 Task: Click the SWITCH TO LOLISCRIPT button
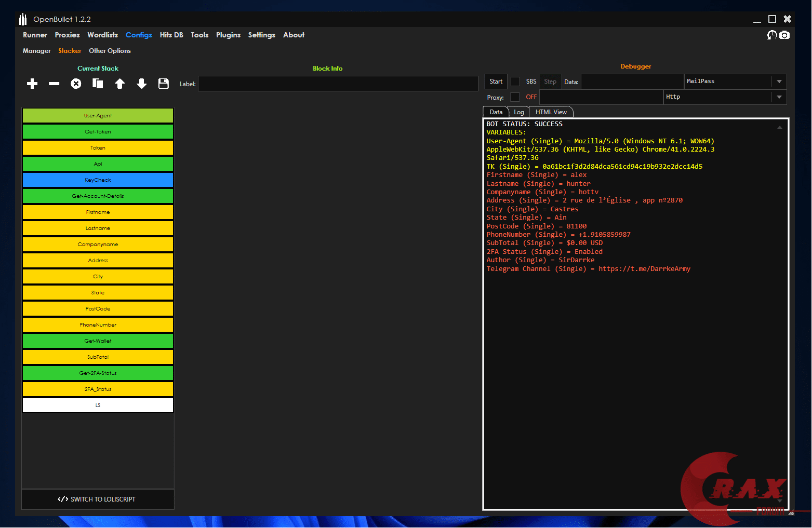98,499
